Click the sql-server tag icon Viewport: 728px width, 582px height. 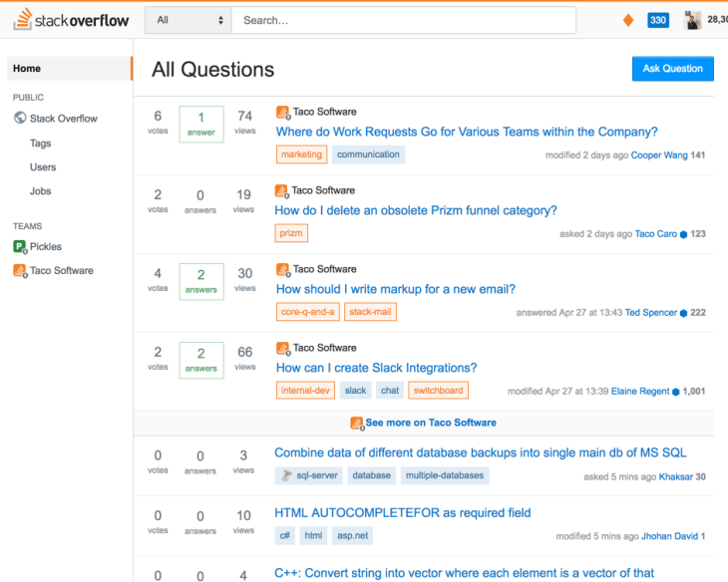pyautogui.click(x=287, y=475)
